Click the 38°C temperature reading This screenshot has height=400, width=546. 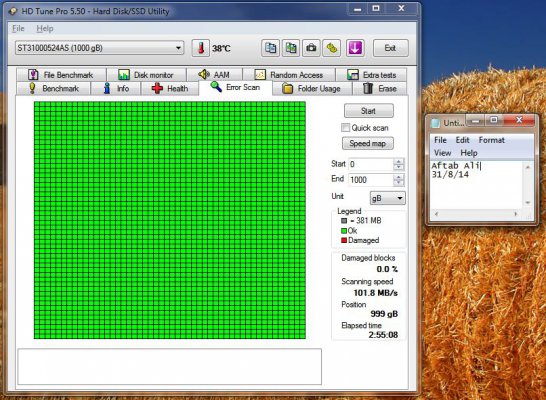point(221,48)
